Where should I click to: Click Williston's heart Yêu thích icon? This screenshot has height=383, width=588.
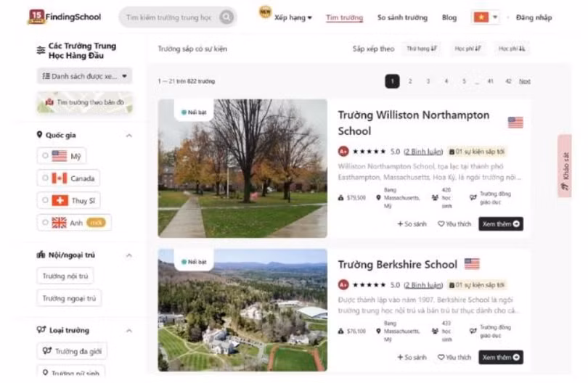tap(441, 223)
